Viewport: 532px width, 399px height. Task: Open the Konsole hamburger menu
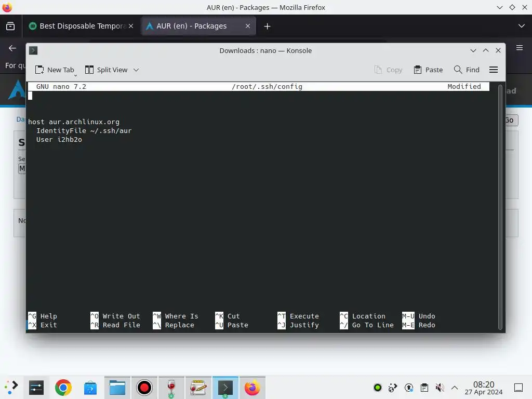(494, 70)
